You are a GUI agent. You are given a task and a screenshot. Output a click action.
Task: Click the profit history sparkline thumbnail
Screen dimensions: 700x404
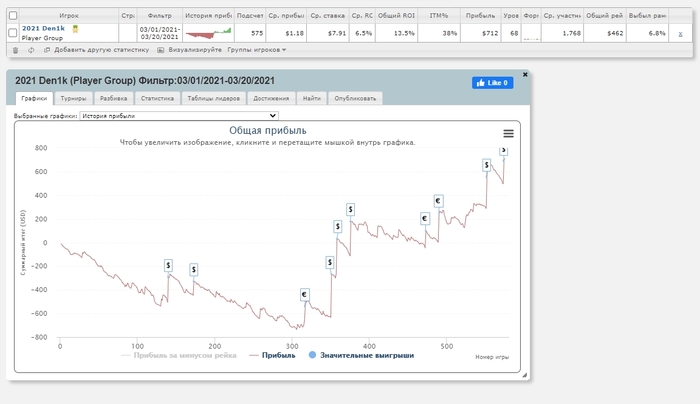tap(208, 33)
